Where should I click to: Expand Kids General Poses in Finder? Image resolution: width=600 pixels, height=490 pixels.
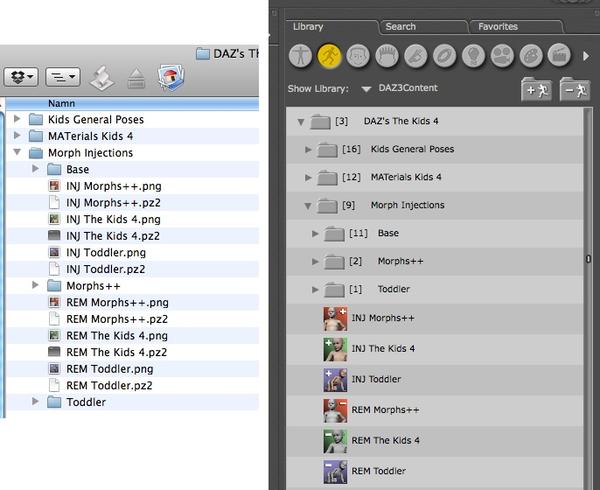(17, 119)
